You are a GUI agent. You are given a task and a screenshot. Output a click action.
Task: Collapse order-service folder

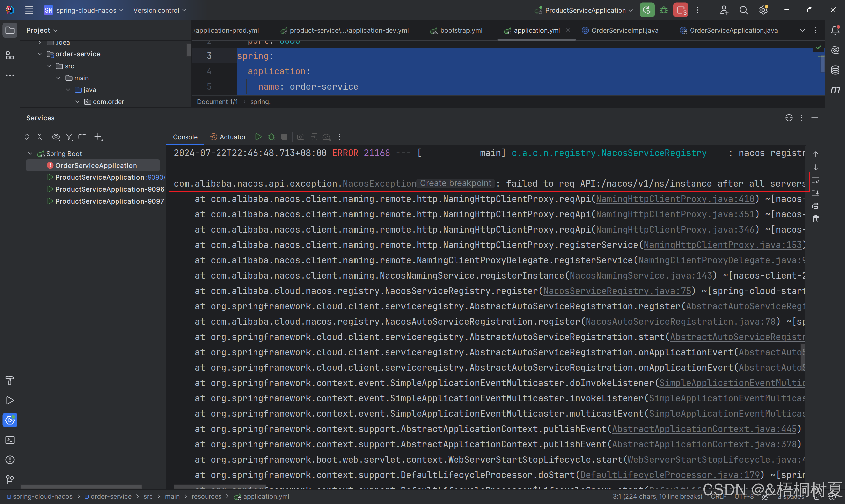(x=40, y=54)
